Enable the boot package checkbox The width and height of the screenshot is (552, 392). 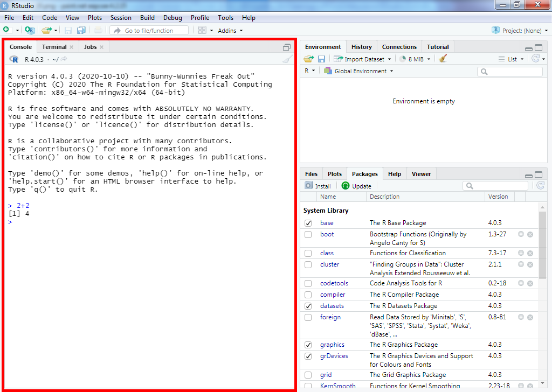[308, 234]
